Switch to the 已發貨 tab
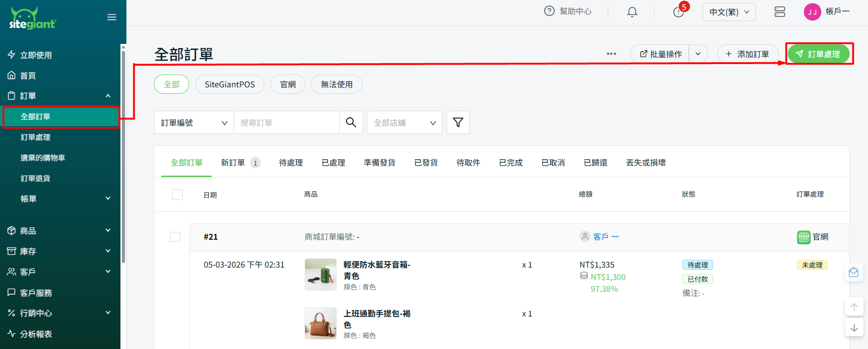This screenshot has height=349, width=868. (x=426, y=163)
